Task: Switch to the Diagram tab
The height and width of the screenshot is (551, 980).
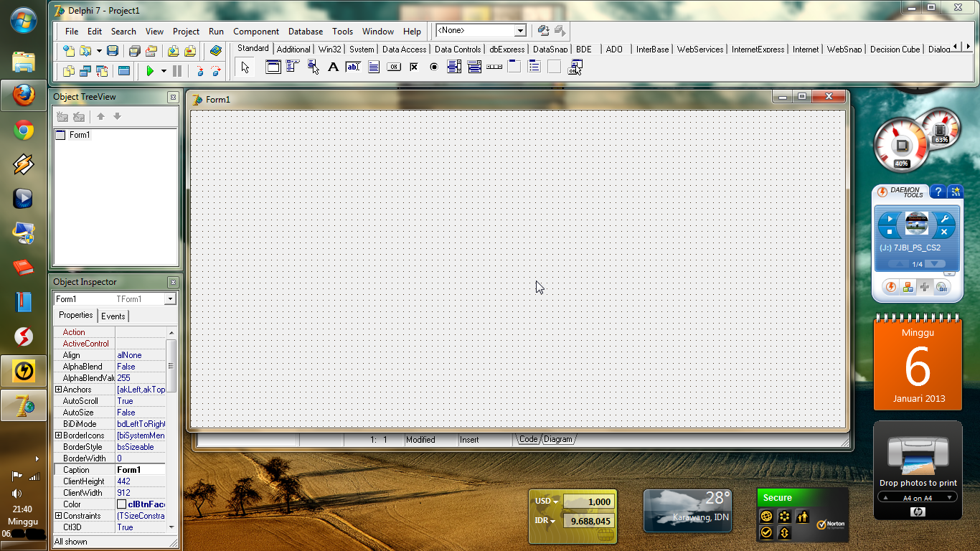Action: pyautogui.click(x=558, y=439)
